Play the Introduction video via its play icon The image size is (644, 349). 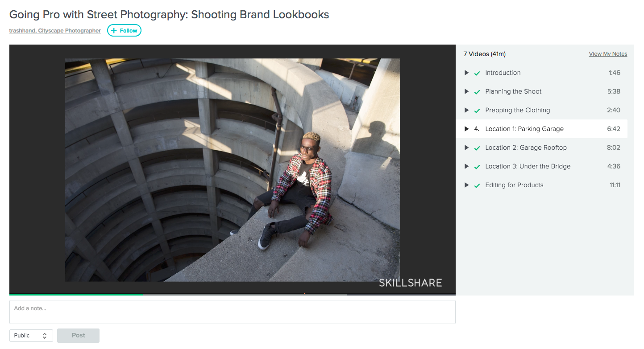click(x=466, y=73)
